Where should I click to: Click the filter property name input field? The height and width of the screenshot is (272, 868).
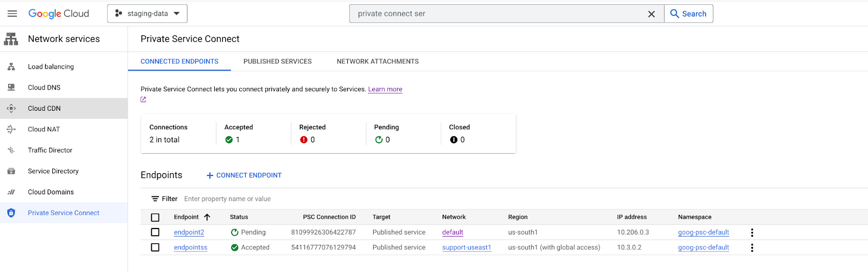227,199
